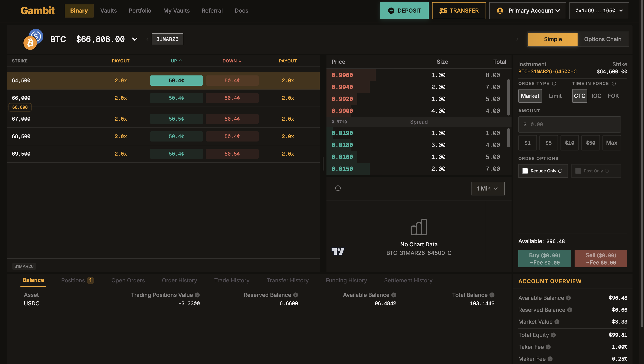The height and width of the screenshot is (364, 644).
Task: Click Market Value info icon
Action: tap(557, 322)
